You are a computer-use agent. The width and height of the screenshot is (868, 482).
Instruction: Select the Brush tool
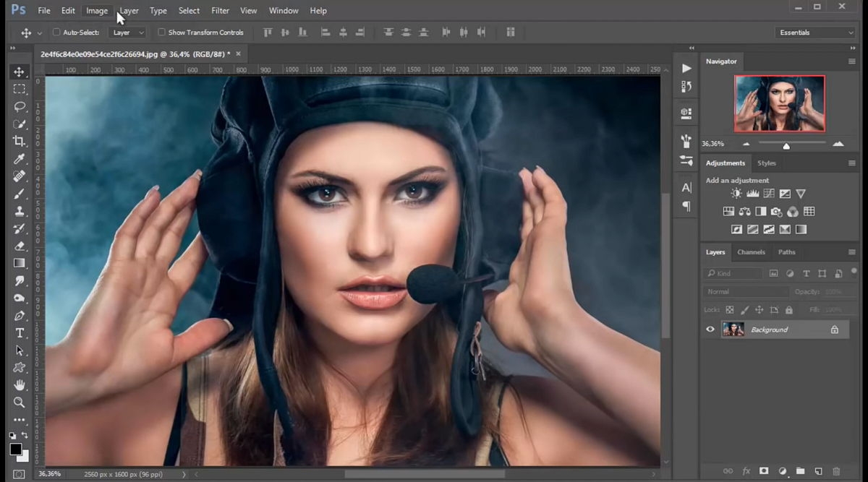coord(20,194)
